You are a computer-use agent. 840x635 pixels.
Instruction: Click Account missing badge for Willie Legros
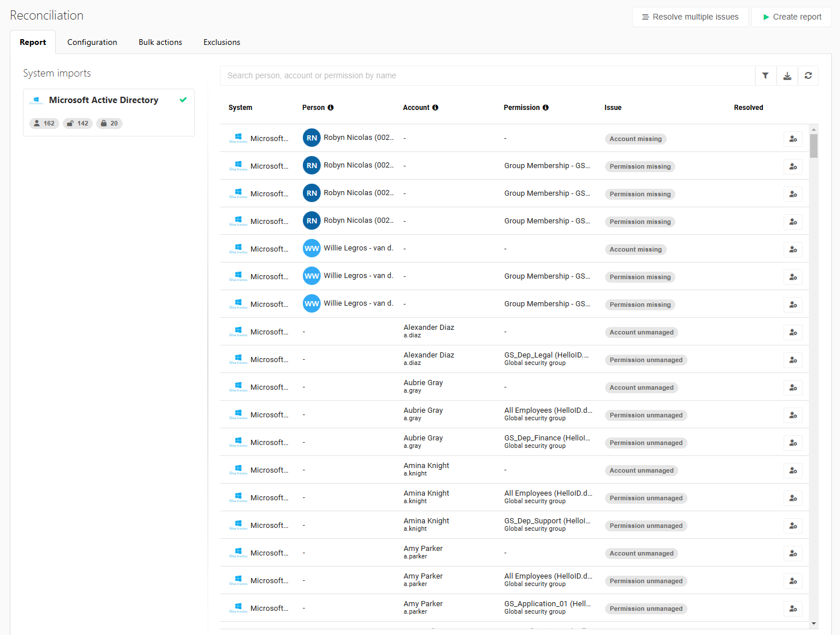[x=636, y=249]
